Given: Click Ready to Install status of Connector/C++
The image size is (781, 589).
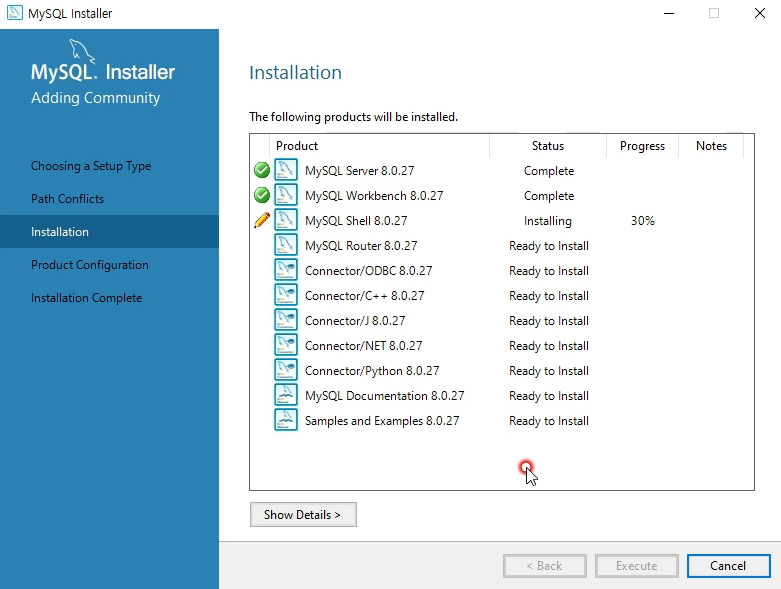Looking at the screenshot, I should pyautogui.click(x=549, y=296).
